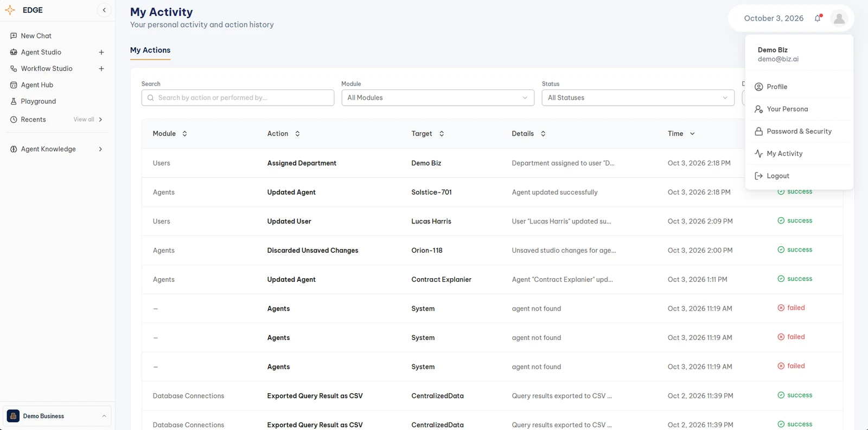This screenshot has width=868, height=430.
Task: Open Agent Studio in the sidebar
Action: tap(41, 52)
